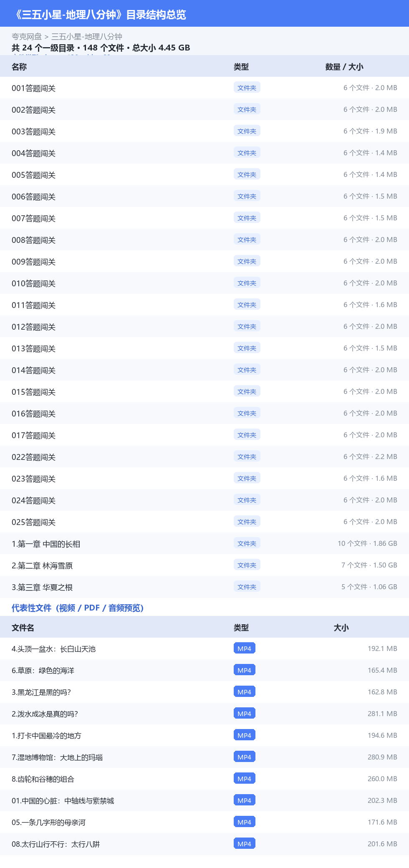Open the 001答题闯关 folder row

pos(204,88)
